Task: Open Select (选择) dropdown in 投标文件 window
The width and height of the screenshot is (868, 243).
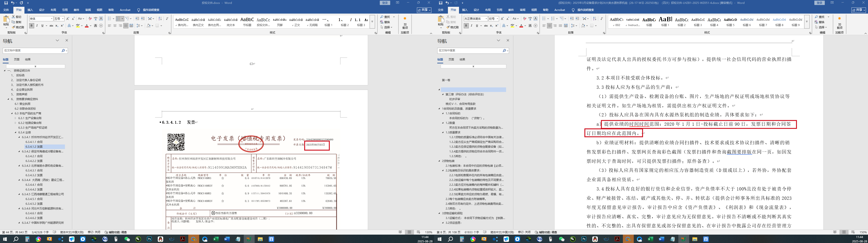Action: (387, 27)
